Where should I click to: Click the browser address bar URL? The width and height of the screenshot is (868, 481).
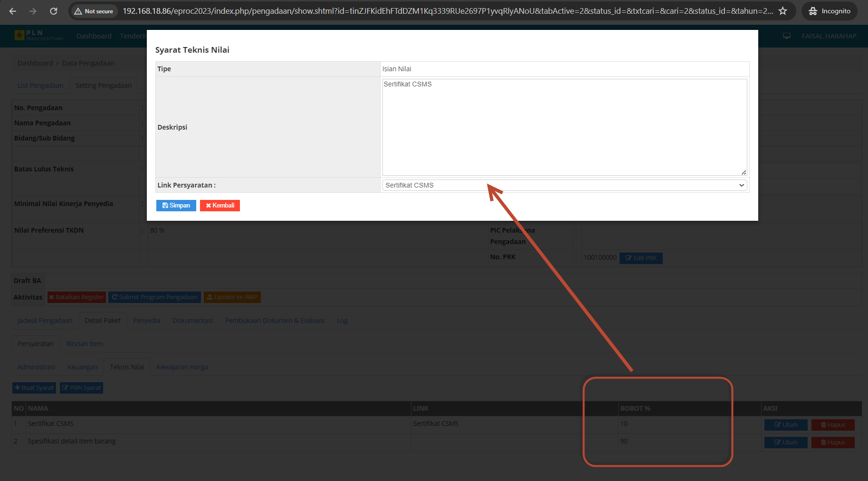point(448,11)
